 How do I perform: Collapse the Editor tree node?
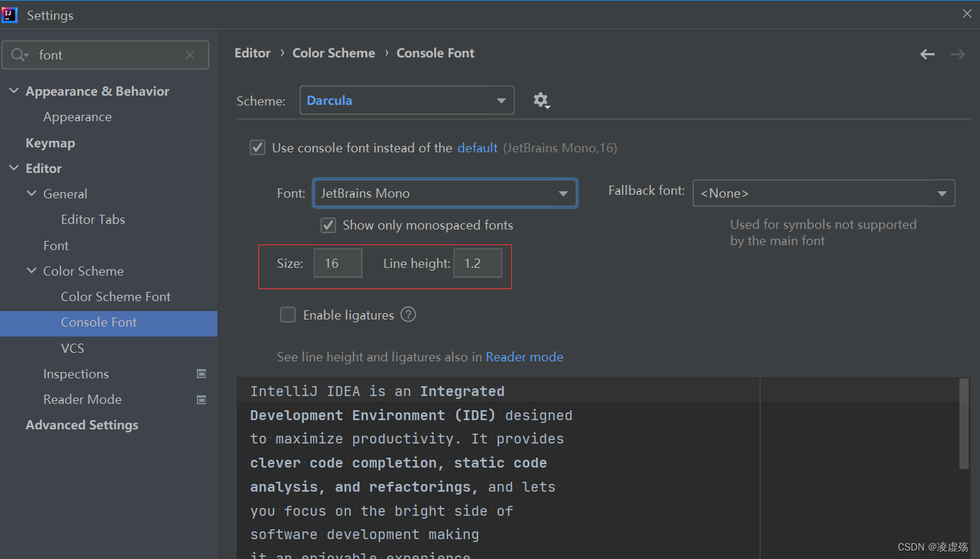click(x=13, y=168)
